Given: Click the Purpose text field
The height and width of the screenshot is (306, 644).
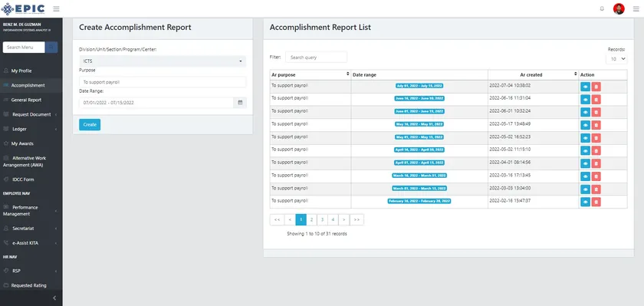Looking at the screenshot, I should click(163, 82).
